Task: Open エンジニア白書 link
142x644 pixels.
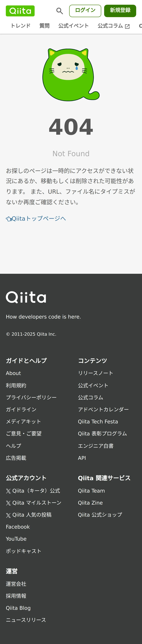Action: coord(96,446)
